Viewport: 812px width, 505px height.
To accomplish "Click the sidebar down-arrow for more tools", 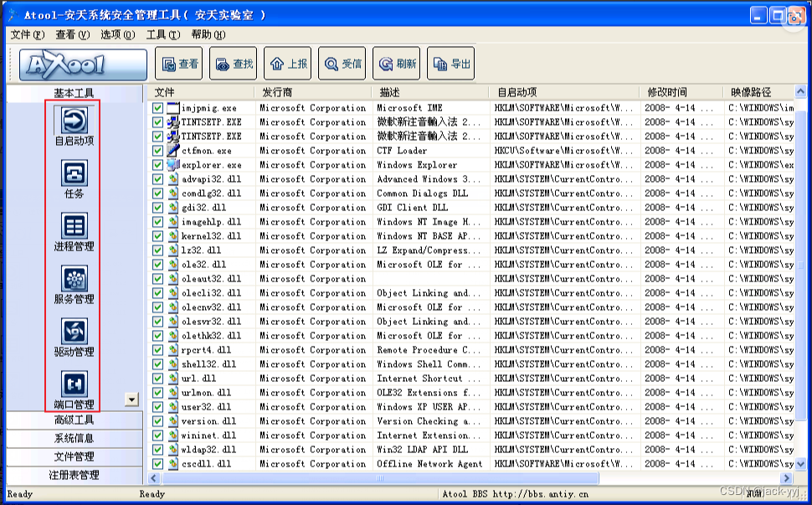I will click(132, 399).
